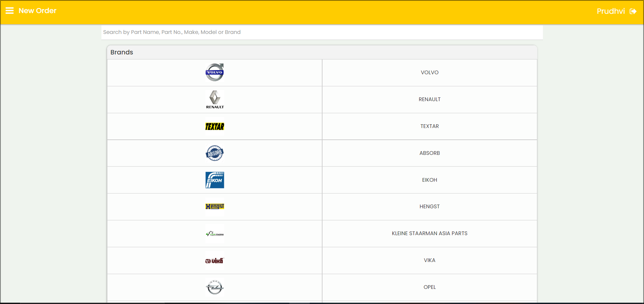Click the TEXTAR brand name
The height and width of the screenshot is (304, 644).
coord(430,126)
